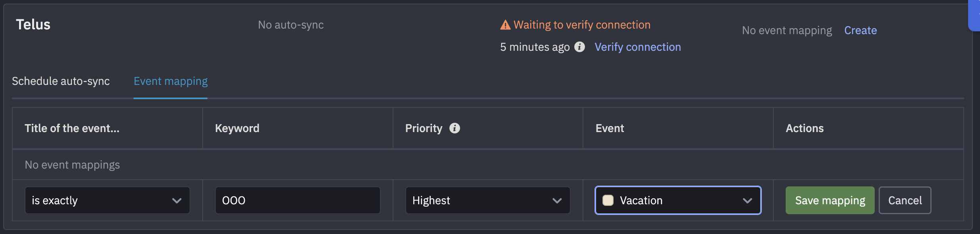The image size is (980, 234).
Task: Click the Create link near 'No event mapping'
Action: pyautogui.click(x=860, y=30)
